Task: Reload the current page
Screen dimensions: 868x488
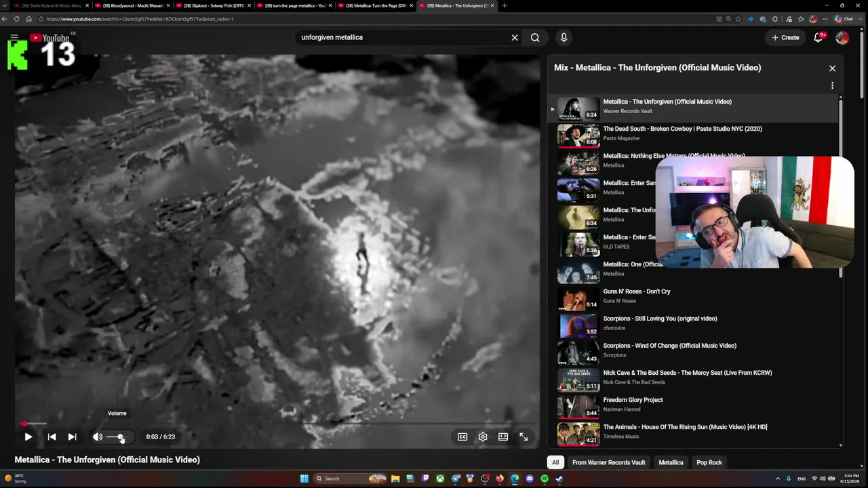Action: [17, 19]
